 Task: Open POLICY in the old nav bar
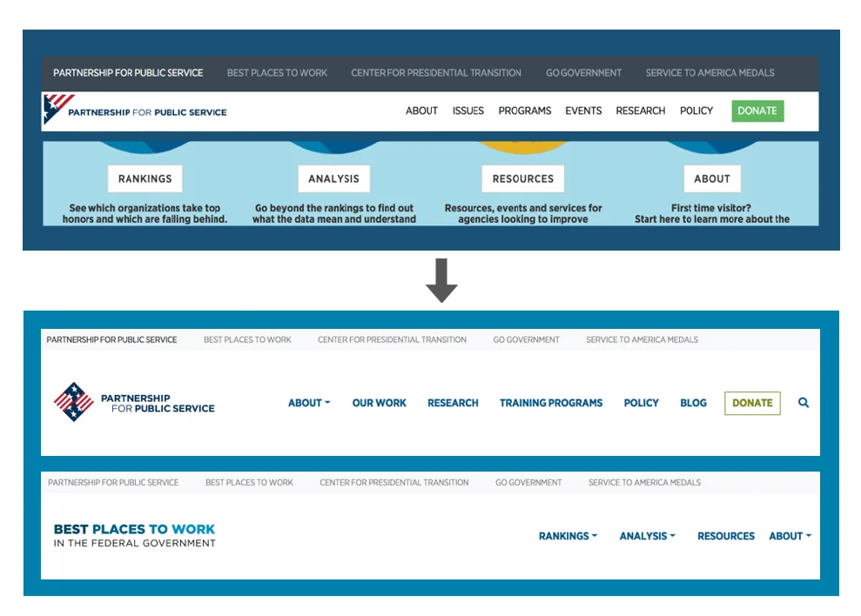tap(696, 110)
